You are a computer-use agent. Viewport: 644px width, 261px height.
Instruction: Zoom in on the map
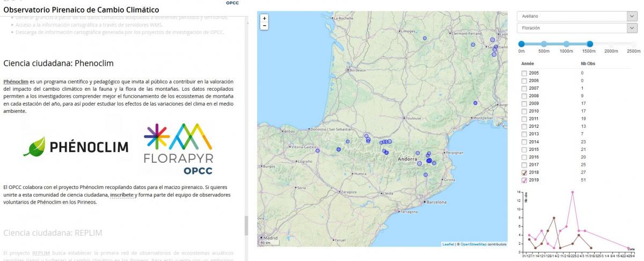(x=264, y=18)
